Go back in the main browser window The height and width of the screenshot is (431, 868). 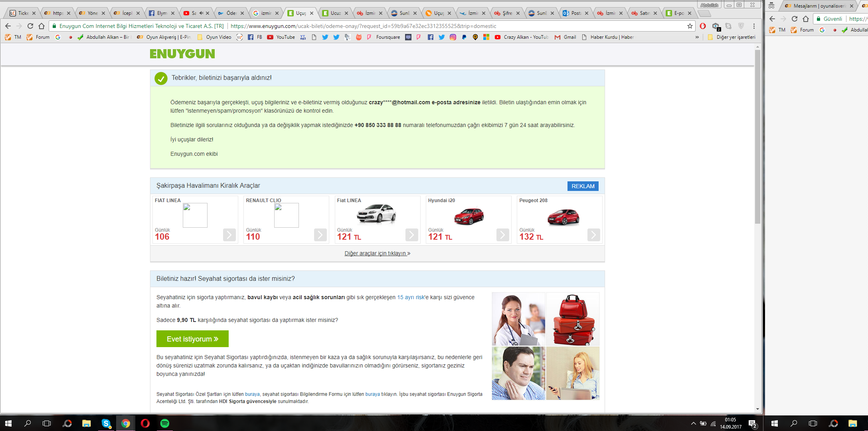[x=8, y=26]
